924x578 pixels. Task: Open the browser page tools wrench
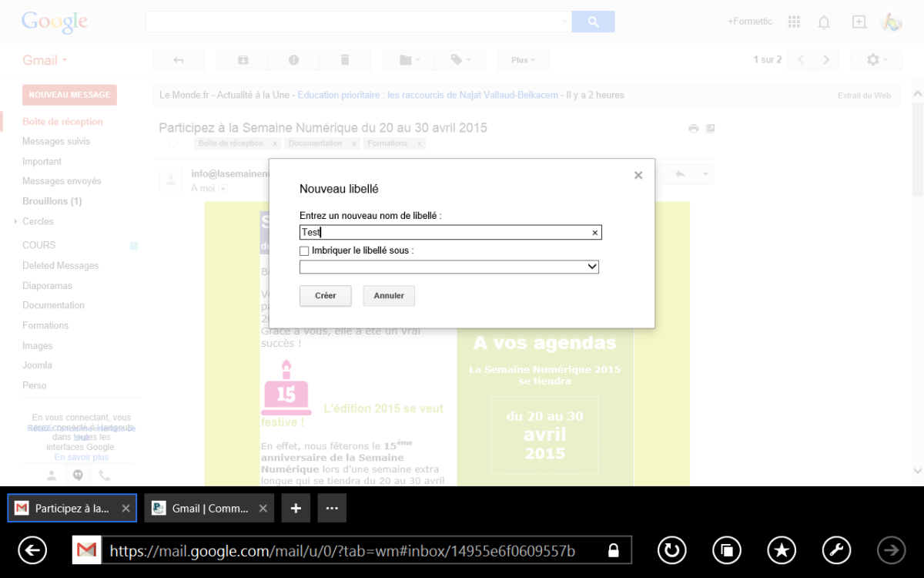(x=837, y=550)
